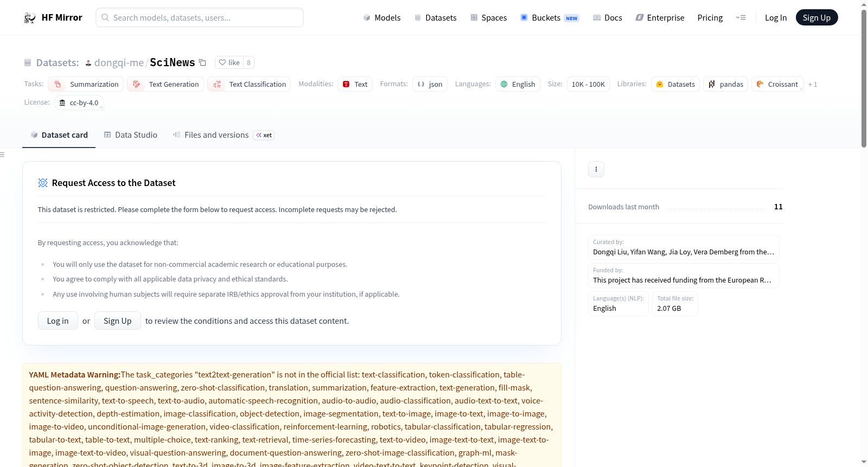
Task: Click the heart like button
Action: (x=229, y=62)
